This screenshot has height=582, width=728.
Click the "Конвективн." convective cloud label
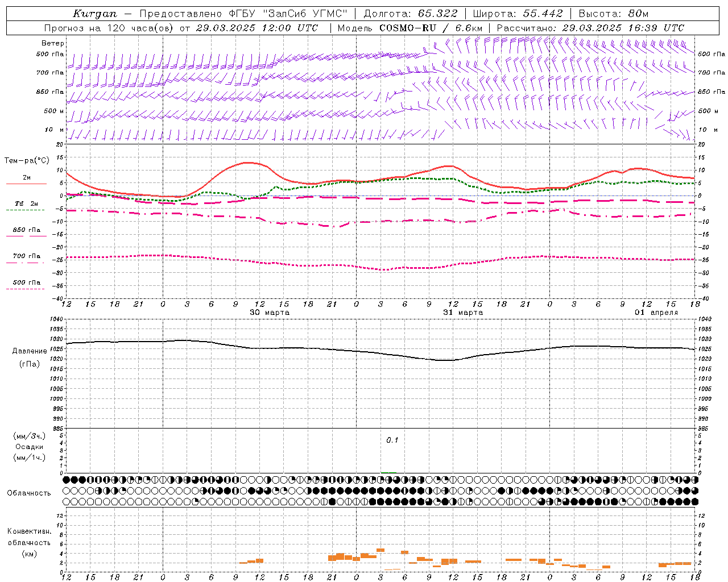coord(29,531)
